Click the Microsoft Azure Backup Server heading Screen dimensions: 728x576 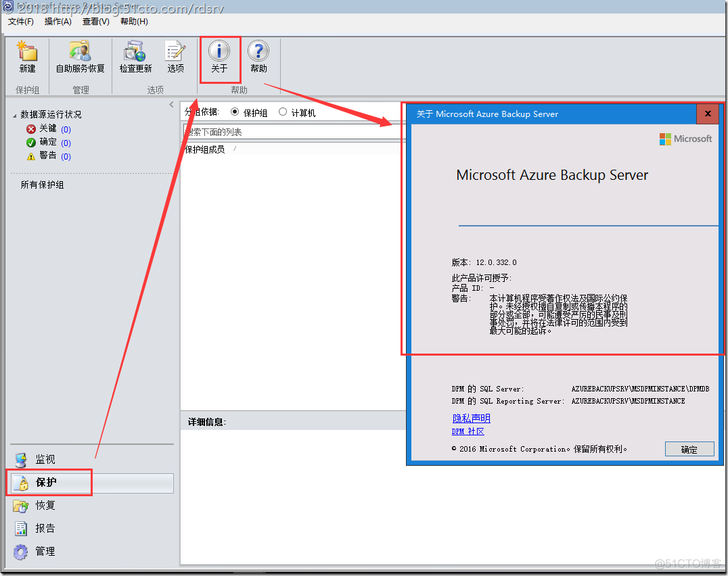pos(552,175)
